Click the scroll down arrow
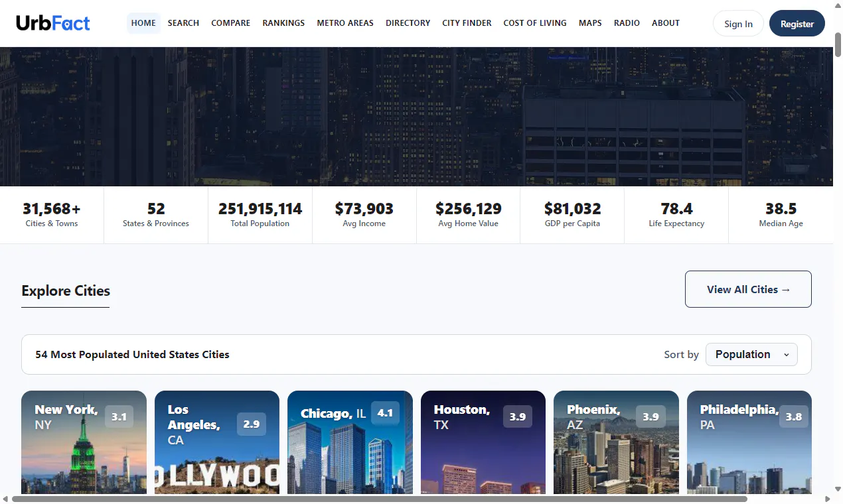 click(x=838, y=489)
